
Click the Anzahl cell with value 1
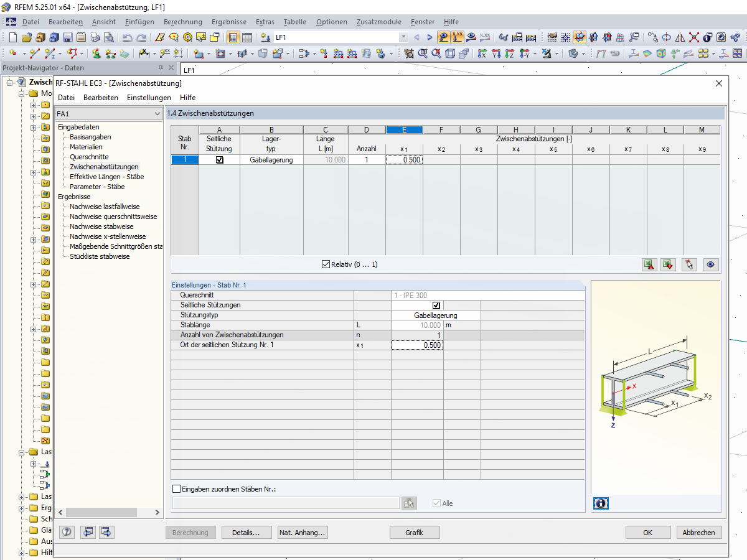tap(367, 160)
